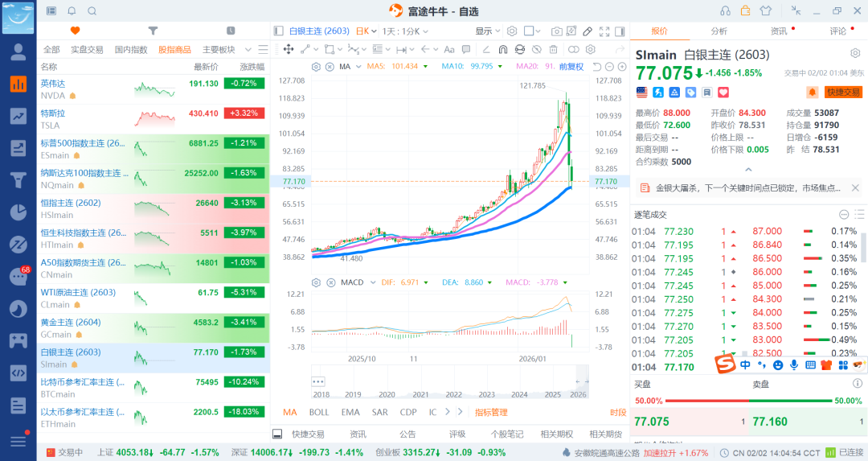Expand the line drawing tool dropdown
Image resolution: width=868 pixels, height=461 pixels.
[x=316, y=49]
